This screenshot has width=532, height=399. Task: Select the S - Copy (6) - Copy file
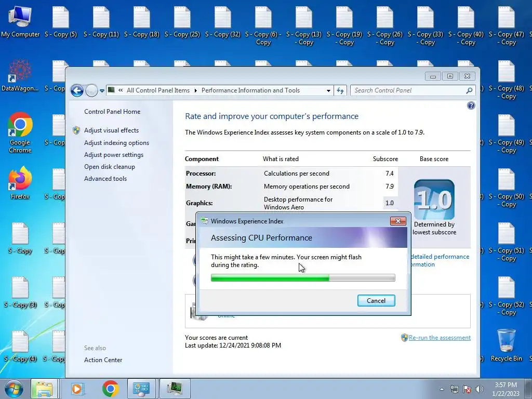click(263, 26)
